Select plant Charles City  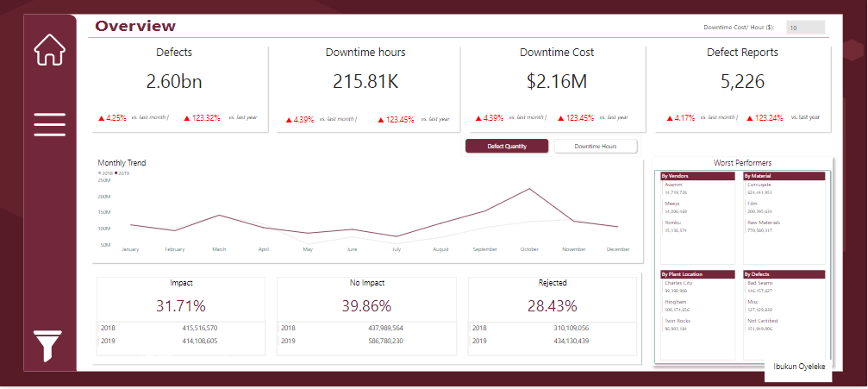678,283
